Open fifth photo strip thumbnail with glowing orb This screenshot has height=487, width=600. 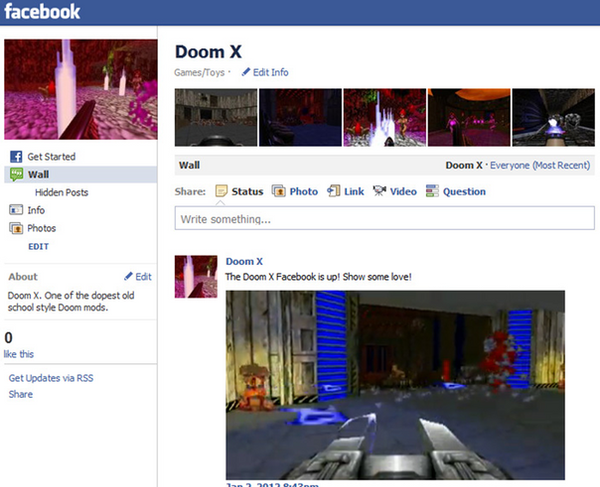tap(553, 117)
